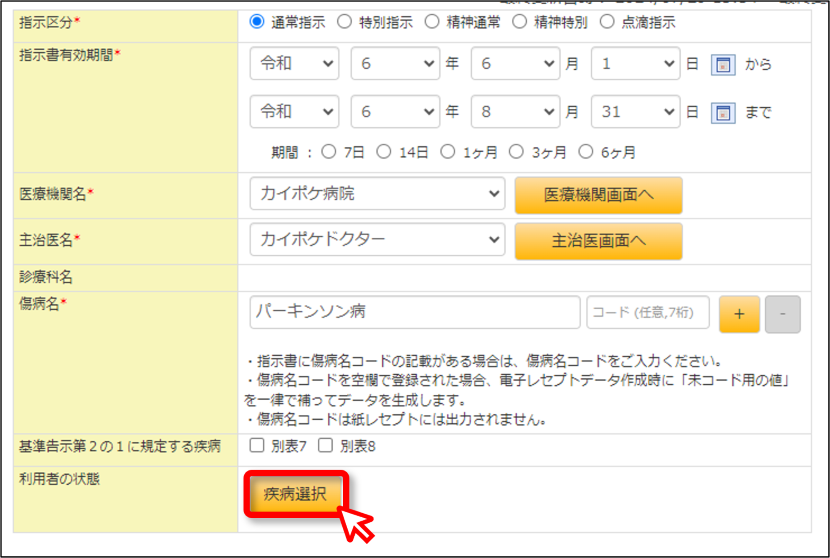Focus the コード (任意,7桁) input field

click(x=648, y=312)
